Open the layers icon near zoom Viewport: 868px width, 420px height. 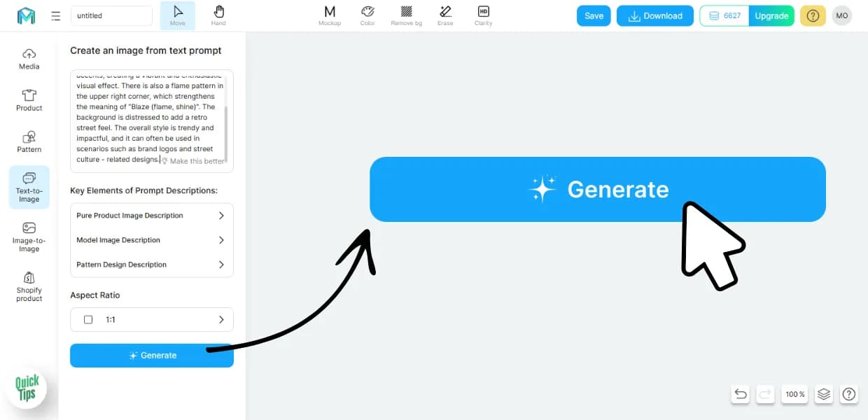[x=824, y=394]
